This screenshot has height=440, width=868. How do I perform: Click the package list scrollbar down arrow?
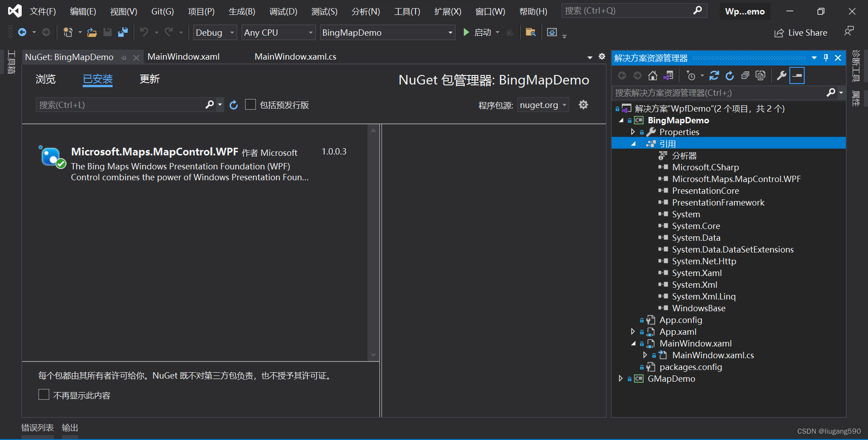(x=373, y=355)
